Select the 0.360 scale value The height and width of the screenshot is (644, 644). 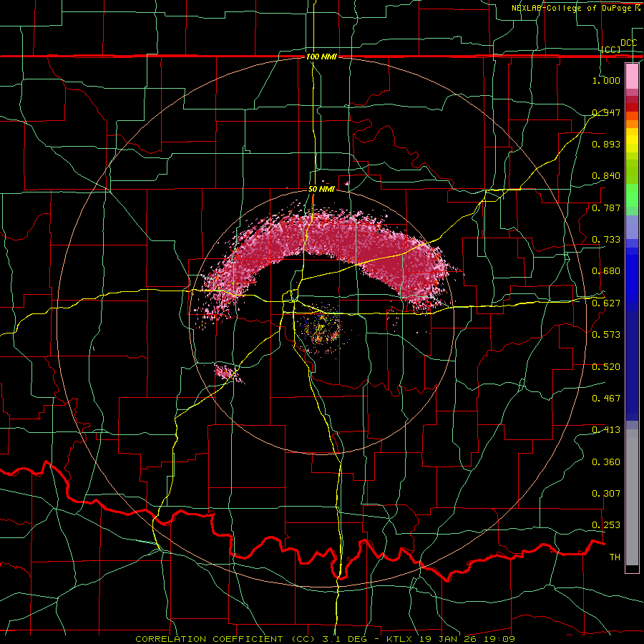(x=606, y=462)
